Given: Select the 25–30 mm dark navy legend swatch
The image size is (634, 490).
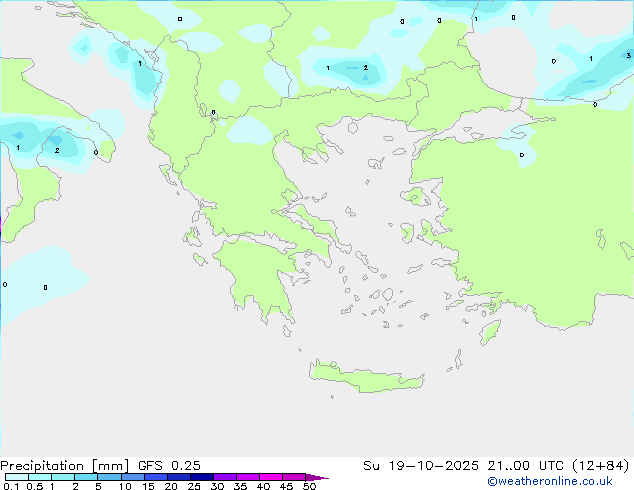Looking at the screenshot, I should 202,477.
